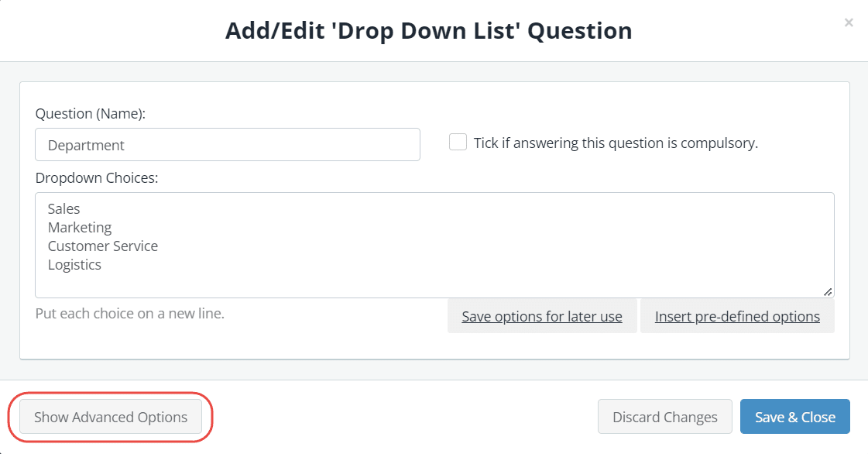Click the textarea resize grip icon
868x454 pixels.
828,292
